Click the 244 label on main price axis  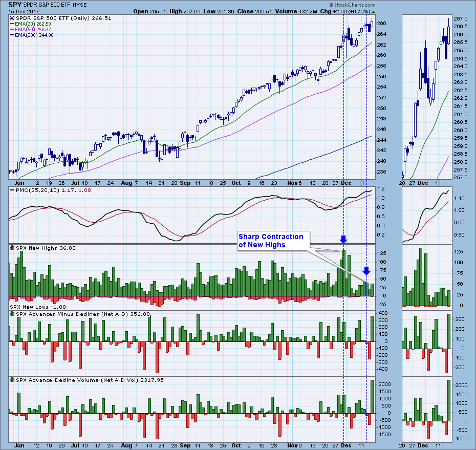click(x=382, y=140)
